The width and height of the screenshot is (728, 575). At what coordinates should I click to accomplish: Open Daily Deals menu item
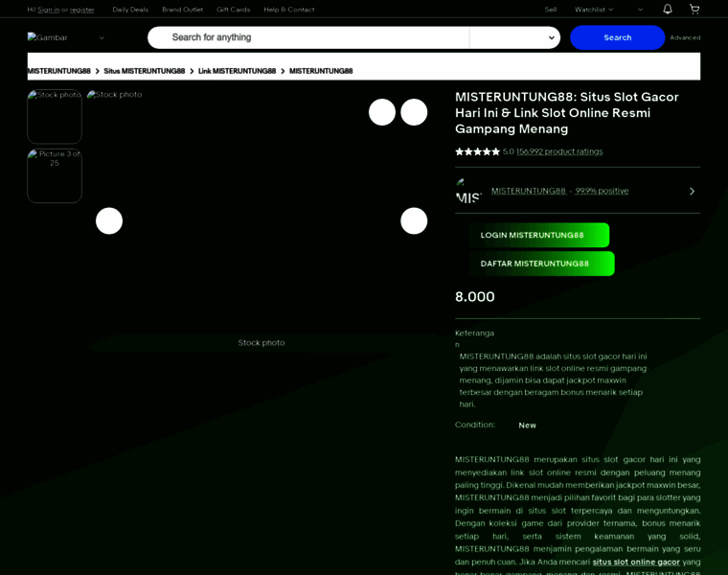[130, 10]
